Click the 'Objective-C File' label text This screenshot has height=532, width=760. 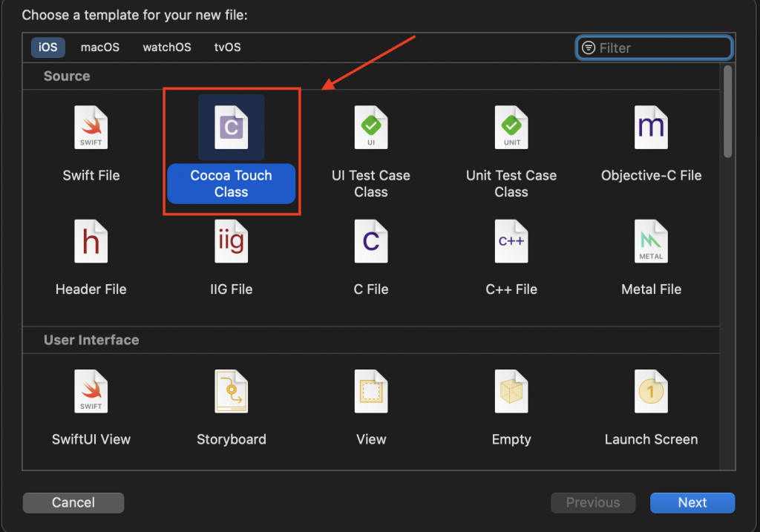tap(651, 175)
